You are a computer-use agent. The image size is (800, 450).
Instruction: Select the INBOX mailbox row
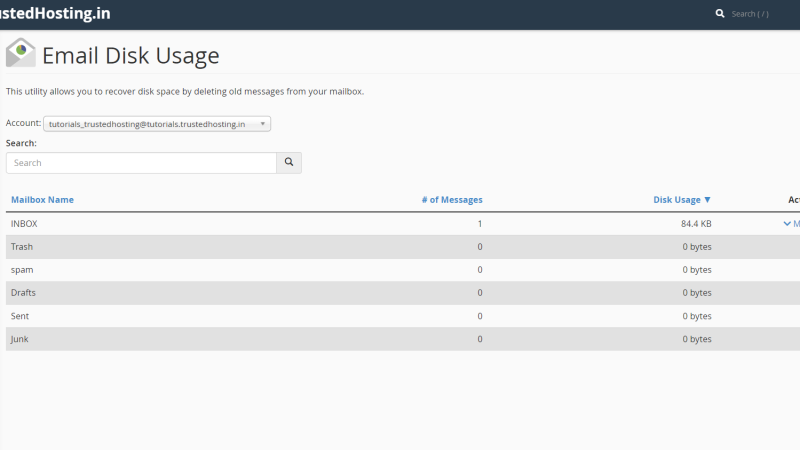coord(403,223)
